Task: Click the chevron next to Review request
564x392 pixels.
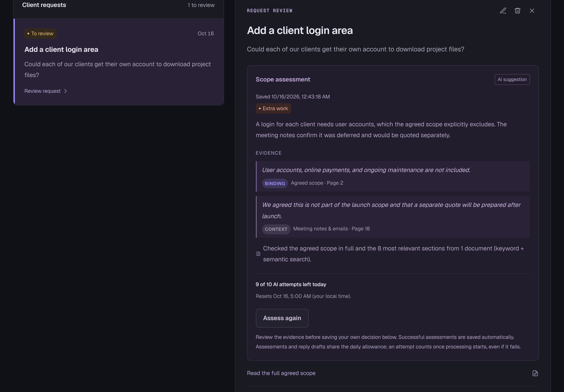Action: click(65, 91)
